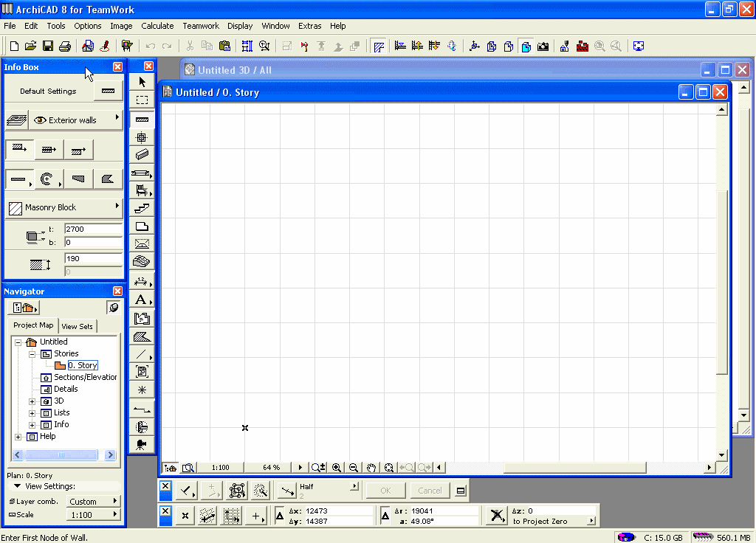Toggle the grid snap button in the coordinates bar
756x543 pixels.
click(233, 516)
